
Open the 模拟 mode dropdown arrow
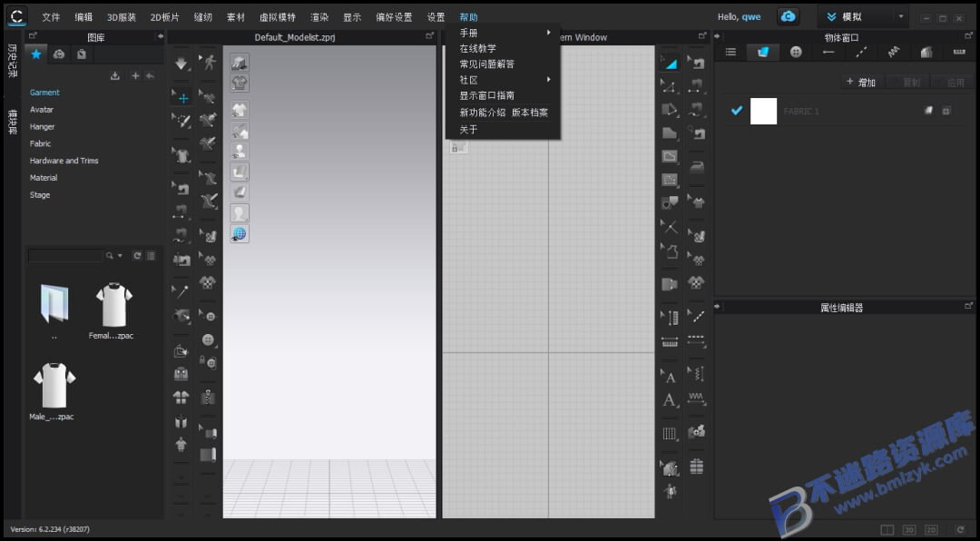point(901,17)
